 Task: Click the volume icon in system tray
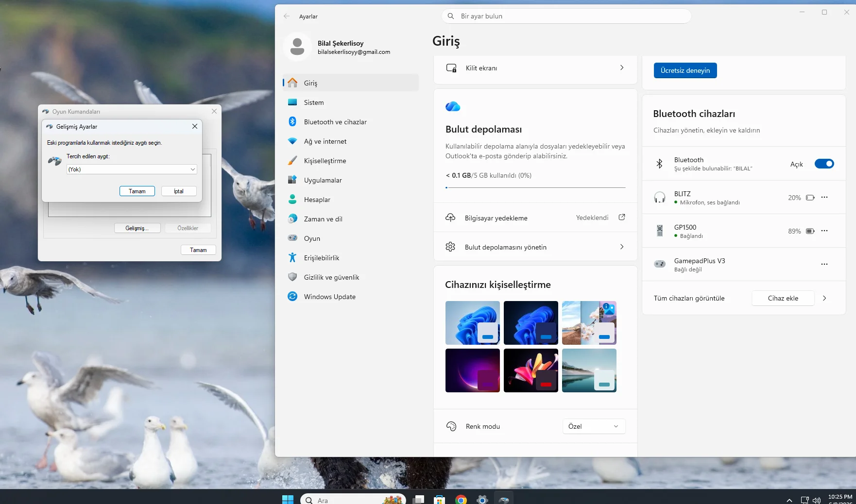817,500
